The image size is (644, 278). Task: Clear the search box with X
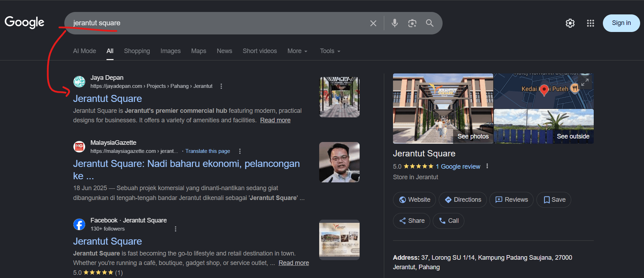[x=373, y=23]
